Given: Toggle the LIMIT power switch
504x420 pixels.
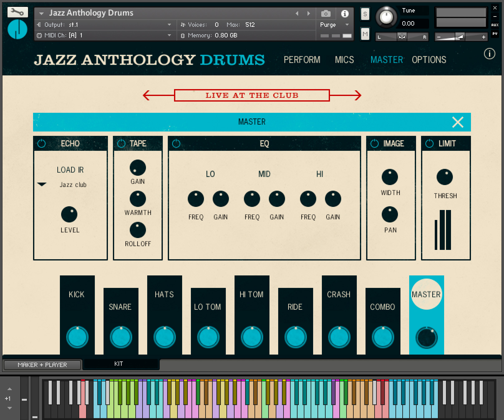Looking at the screenshot, I should coord(429,144).
